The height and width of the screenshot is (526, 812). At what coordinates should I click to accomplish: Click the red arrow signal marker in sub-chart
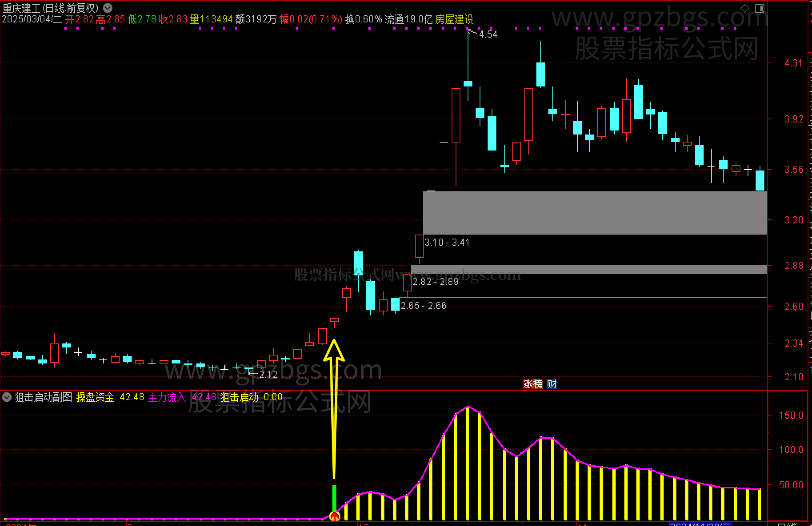[334, 516]
